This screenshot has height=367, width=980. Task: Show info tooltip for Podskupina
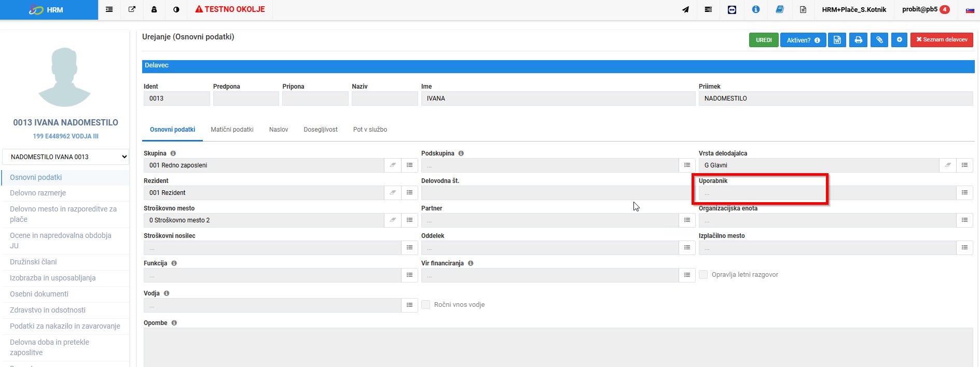[461, 153]
